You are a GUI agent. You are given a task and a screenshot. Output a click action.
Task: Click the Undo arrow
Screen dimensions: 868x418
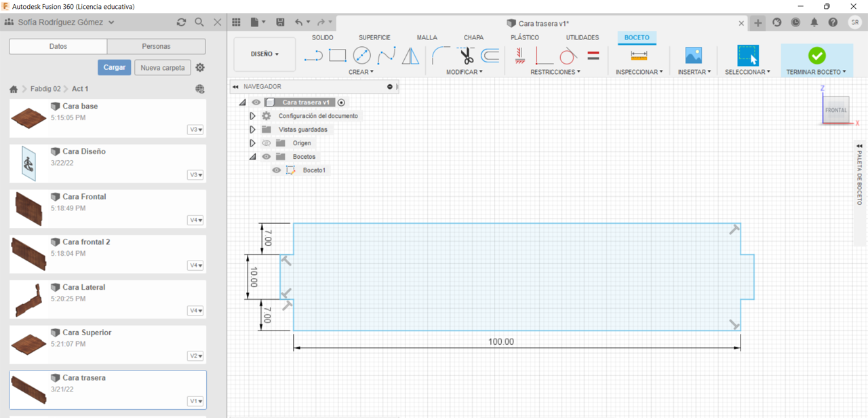pyautogui.click(x=298, y=22)
